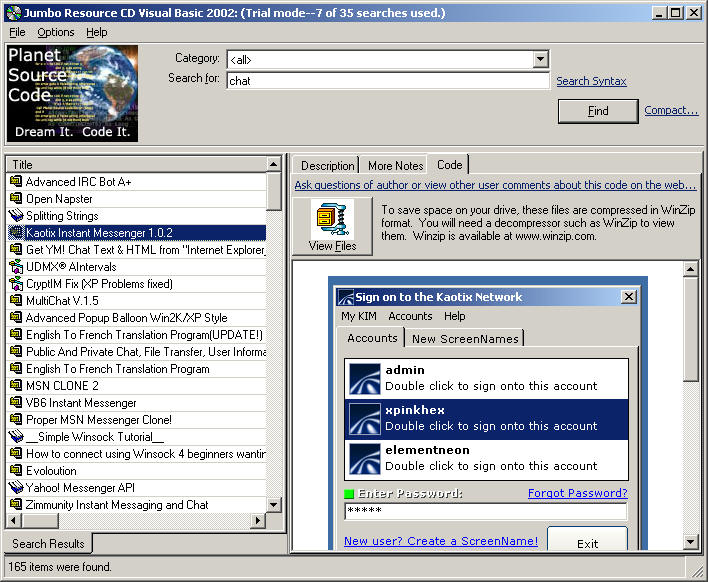Screen dimensions: 708x582
Task: Click the icon beside Zimmunity Instant Messaging and Chat
Action: pyautogui.click(x=16, y=504)
